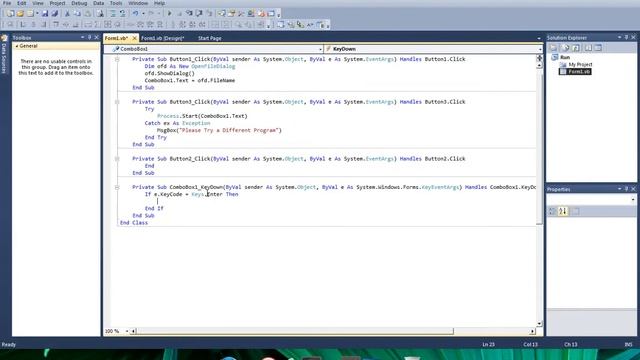Click the New Project toolbar icon
640x360 pixels.
pos(10,13)
